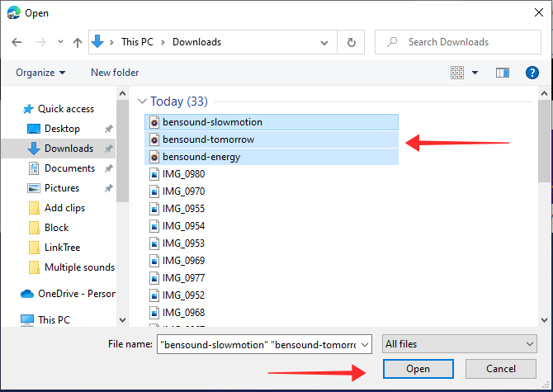553x392 pixels.
Task: Collapse the Today group chevron
Action: (142, 102)
